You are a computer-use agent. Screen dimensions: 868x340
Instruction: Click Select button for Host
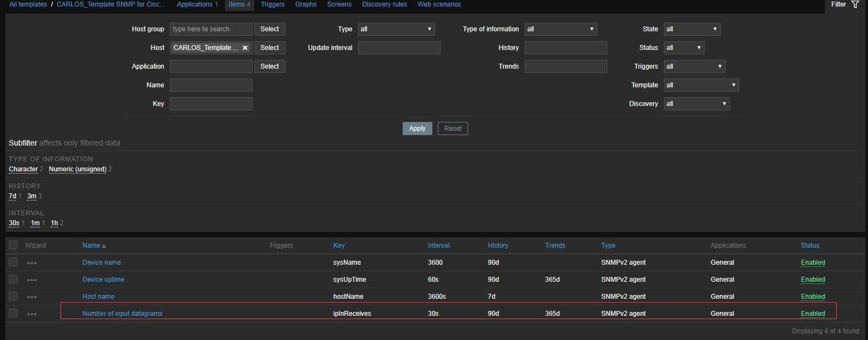click(270, 48)
